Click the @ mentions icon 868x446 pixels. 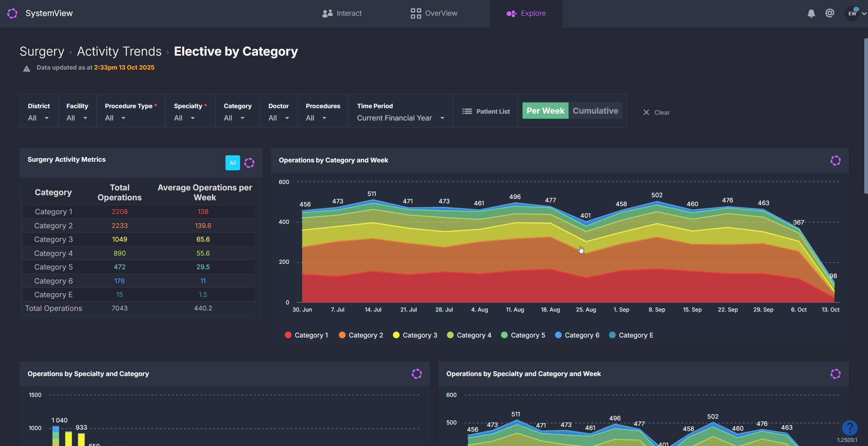click(829, 13)
